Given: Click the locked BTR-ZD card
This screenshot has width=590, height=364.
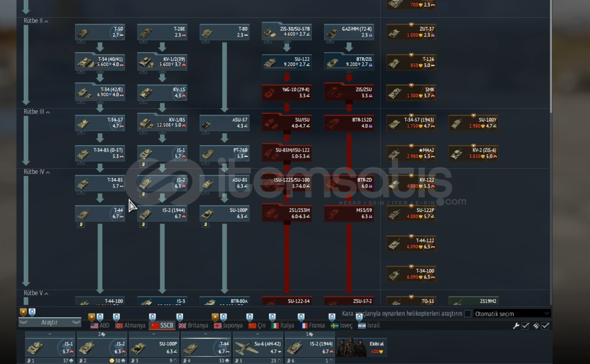Looking at the screenshot, I should pyautogui.click(x=349, y=183).
